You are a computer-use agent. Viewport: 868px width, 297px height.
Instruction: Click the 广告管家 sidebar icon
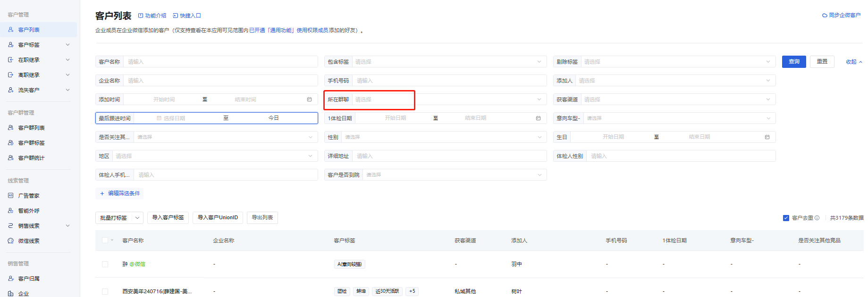click(x=11, y=196)
